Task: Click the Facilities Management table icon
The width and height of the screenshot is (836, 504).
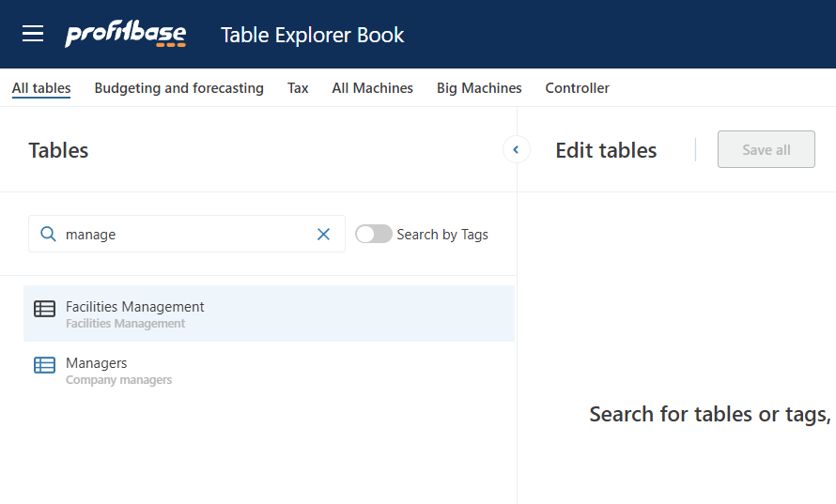Action: pos(44,309)
